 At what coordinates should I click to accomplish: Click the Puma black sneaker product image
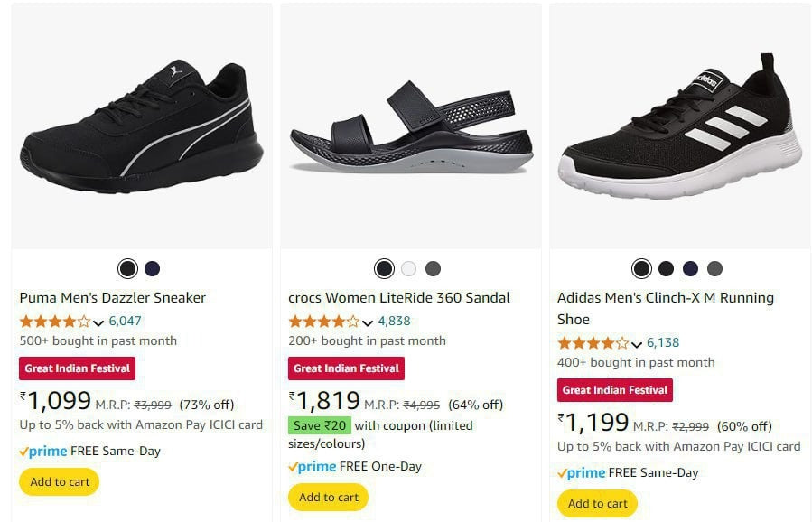(141, 126)
